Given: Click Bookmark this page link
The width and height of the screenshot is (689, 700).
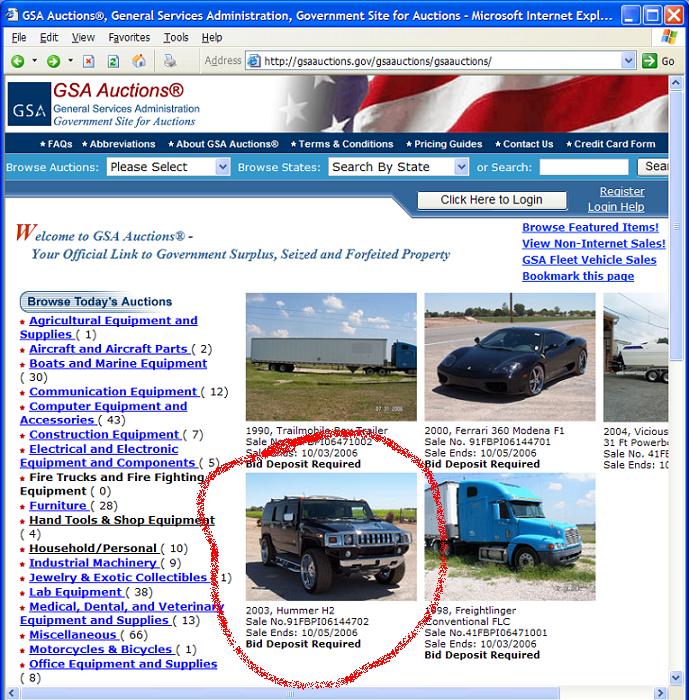Looking at the screenshot, I should point(578,276).
